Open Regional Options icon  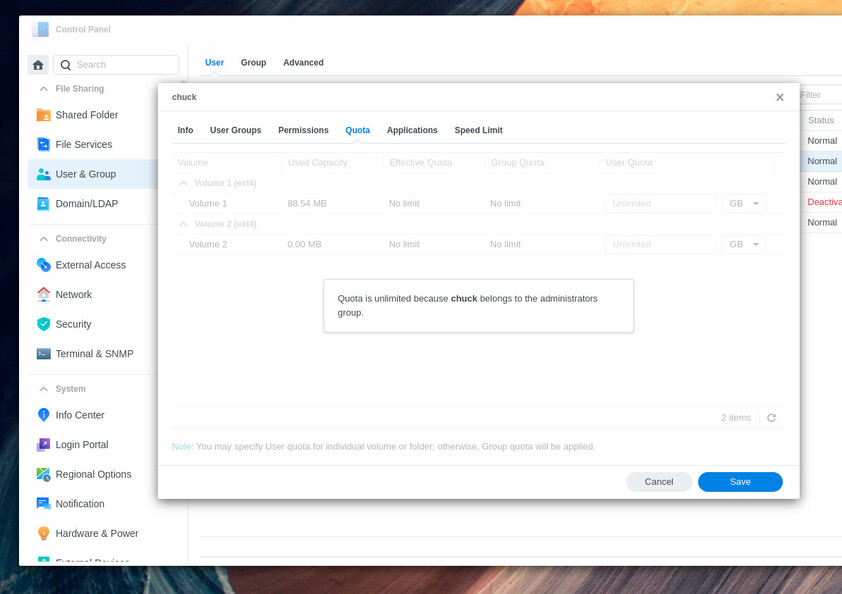point(43,474)
